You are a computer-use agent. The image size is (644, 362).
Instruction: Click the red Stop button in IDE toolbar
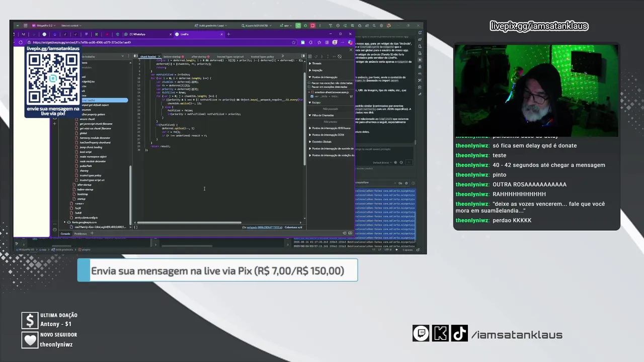[x=312, y=25]
